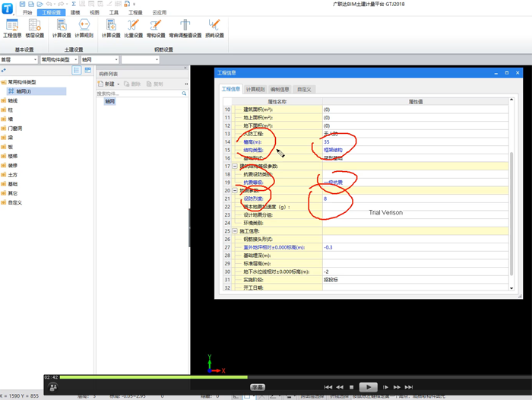Open 损耗设置 in the ribbon
Screen dimensions: 532x400
[214, 28]
